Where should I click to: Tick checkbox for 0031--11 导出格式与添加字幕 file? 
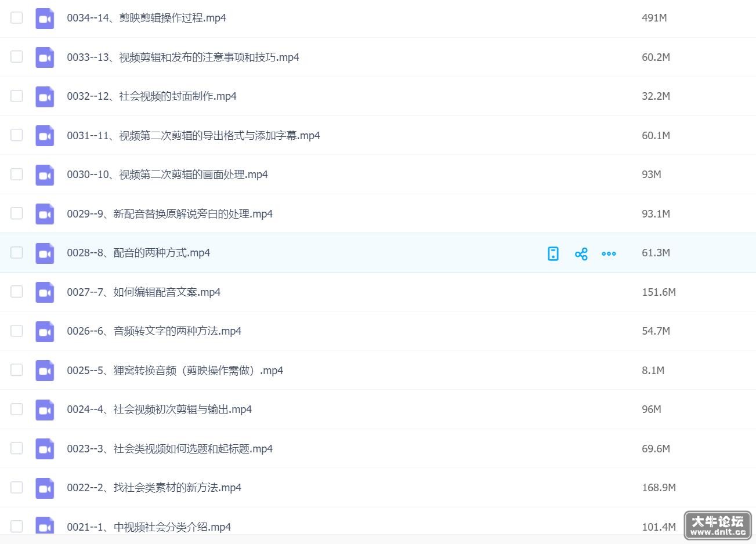click(17, 135)
